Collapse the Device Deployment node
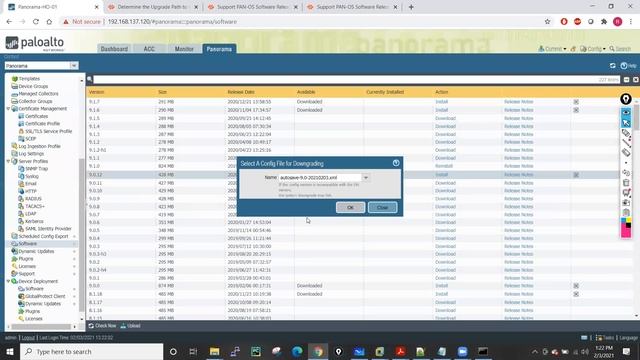The width and height of the screenshot is (640, 360). (8, 281)
